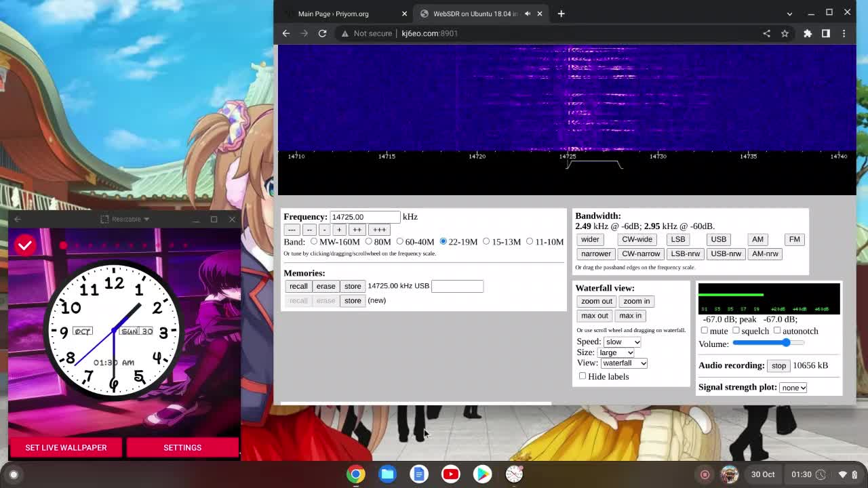Go back in the Chrome browser
Image resolution: width=868 pixels, height=488 pixels.
286,33
